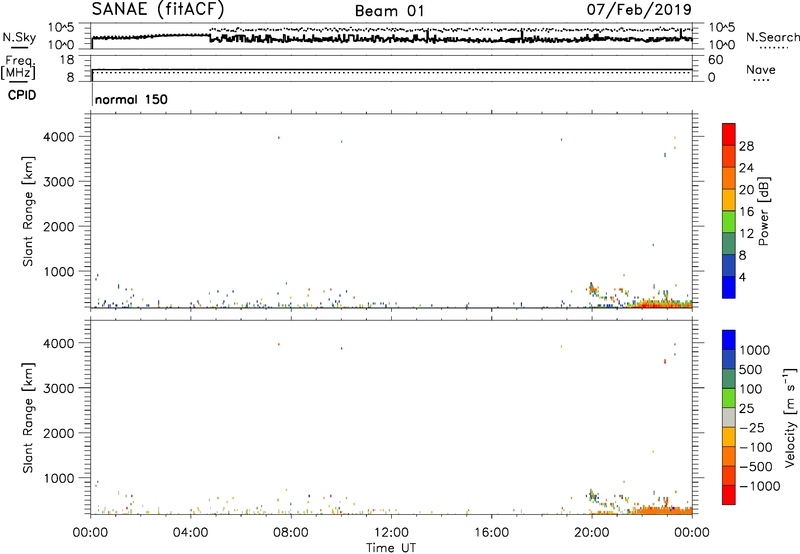Click the 24 dB power colorbar tick

746,168
